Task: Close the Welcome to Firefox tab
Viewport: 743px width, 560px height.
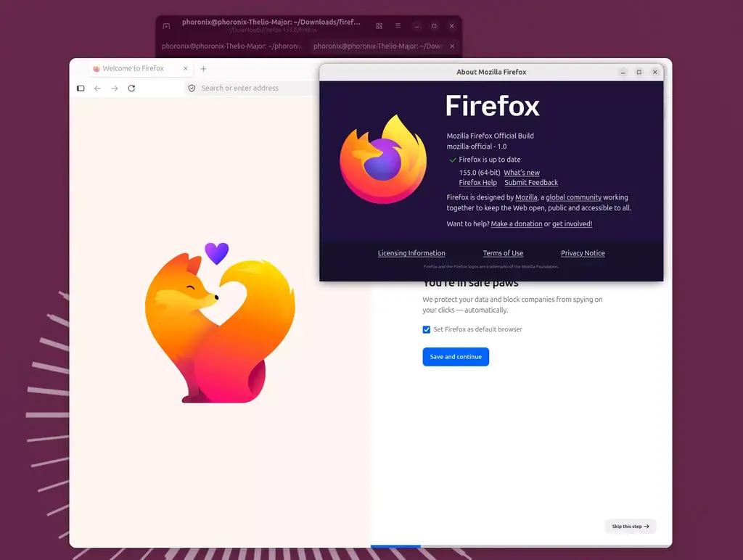Action: click(x=186, y=68)
